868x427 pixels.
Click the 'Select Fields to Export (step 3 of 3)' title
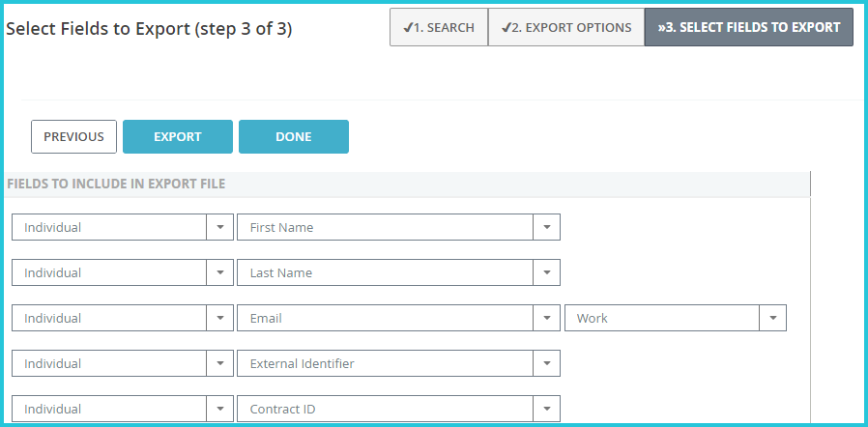pyautogui.click(x=149, y=29)
